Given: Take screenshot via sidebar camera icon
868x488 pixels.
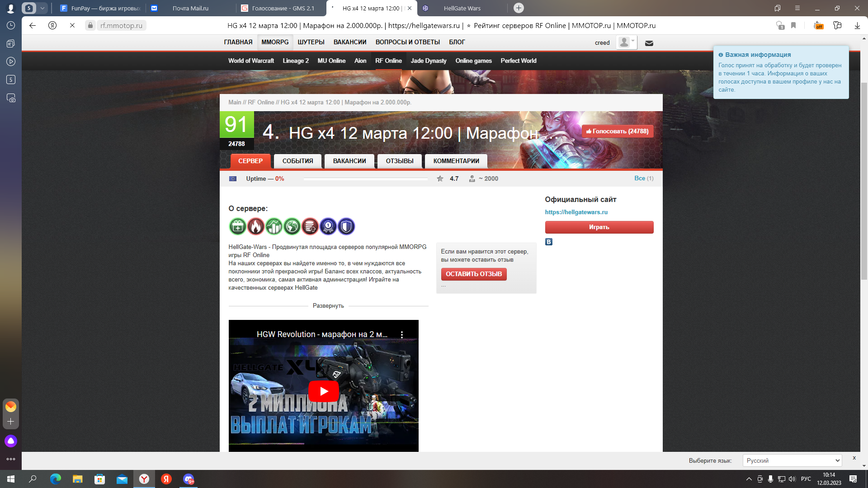Looking at the screenshot, I should 11,98.
